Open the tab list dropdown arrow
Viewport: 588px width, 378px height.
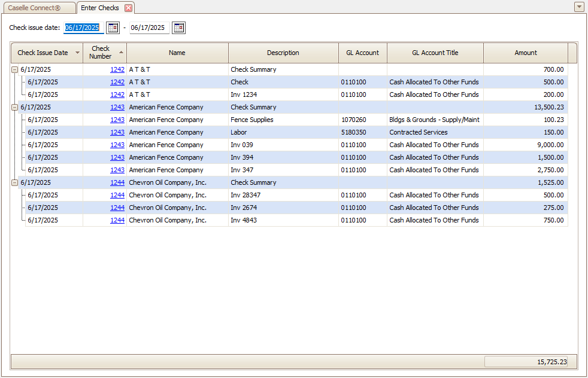coord(578,7)
